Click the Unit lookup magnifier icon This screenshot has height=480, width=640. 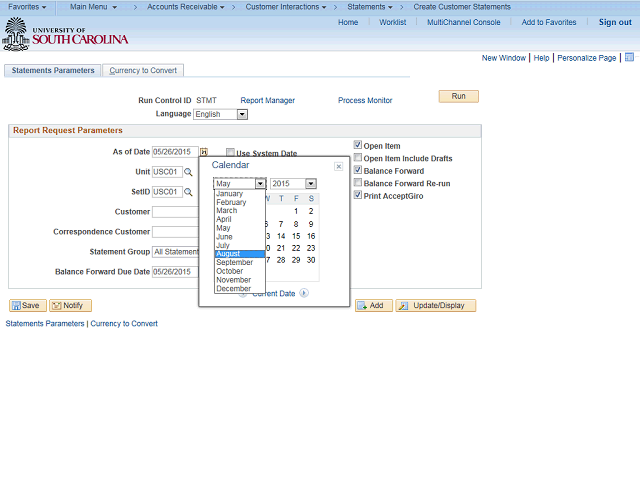click(x=188, y=172)
